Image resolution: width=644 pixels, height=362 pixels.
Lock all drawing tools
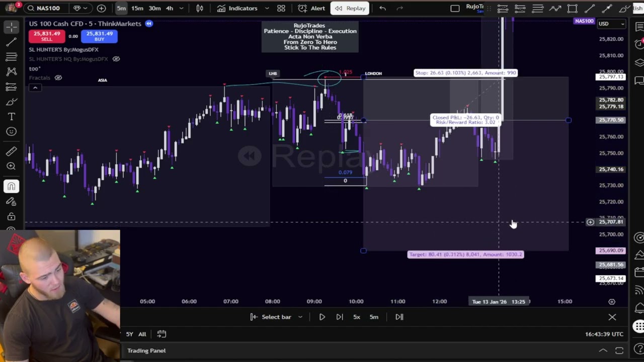(11, 217)
